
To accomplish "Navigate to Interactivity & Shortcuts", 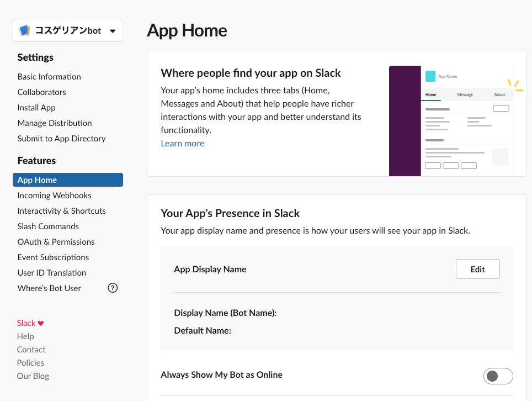I will click(61, 211).
